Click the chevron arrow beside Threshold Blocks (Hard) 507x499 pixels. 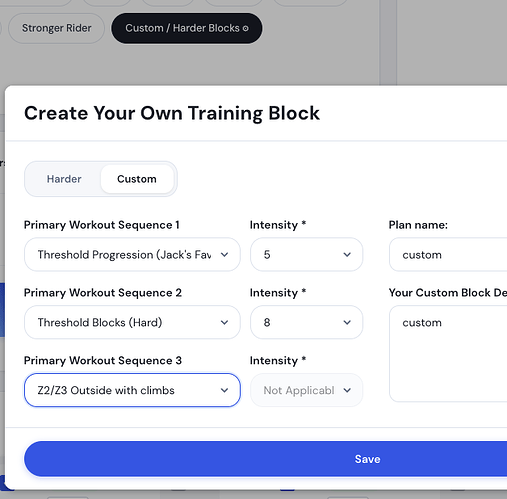(x=225, y=322)
